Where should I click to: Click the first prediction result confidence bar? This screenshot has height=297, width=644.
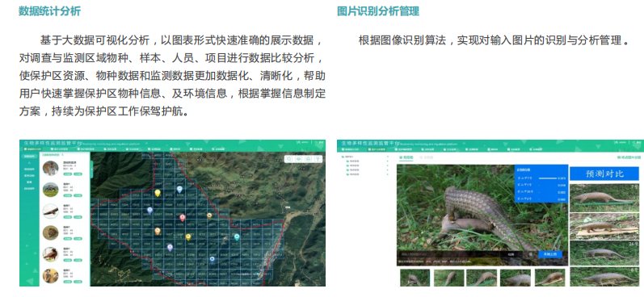(548, 178)
